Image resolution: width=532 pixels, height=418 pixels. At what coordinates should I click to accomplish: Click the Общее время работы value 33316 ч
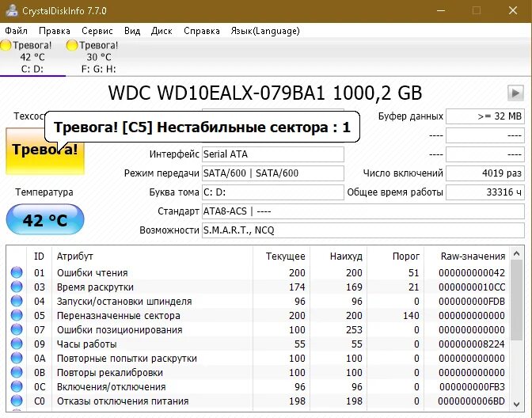pyautogui.click(x=485, y=192)
